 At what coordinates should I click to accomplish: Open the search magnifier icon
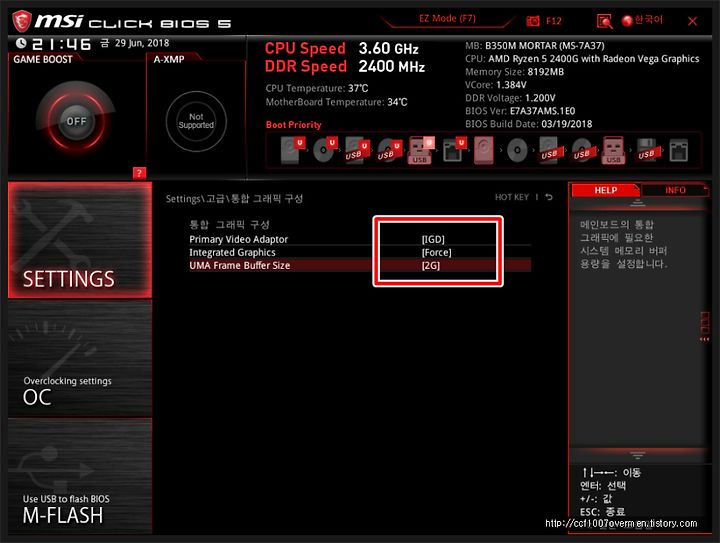604,21
